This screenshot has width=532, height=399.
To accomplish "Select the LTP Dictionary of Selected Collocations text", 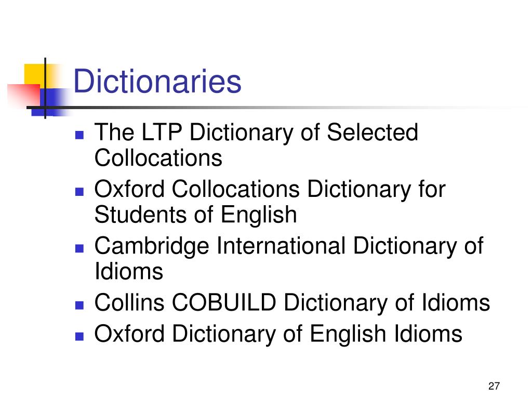I will (256, 145).
